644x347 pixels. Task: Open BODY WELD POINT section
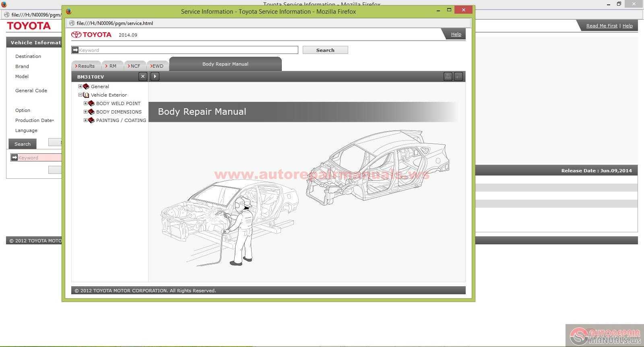pos(118,103)
